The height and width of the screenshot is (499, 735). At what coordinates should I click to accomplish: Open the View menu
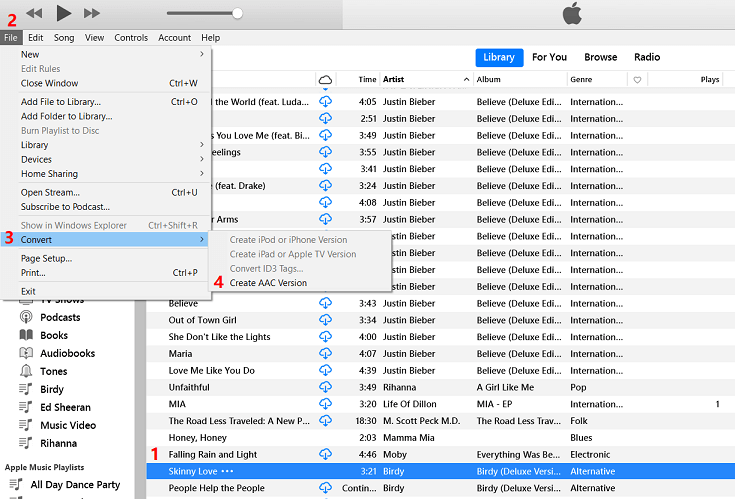tap(94, 37)
